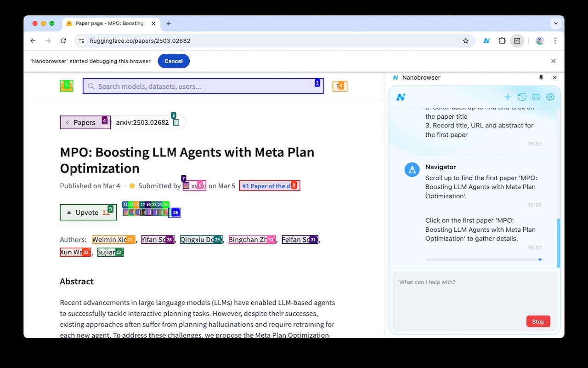Screen dimensions: 588x368
Task: Pin the Nanobrowser side panel
Action: point(541,77)
